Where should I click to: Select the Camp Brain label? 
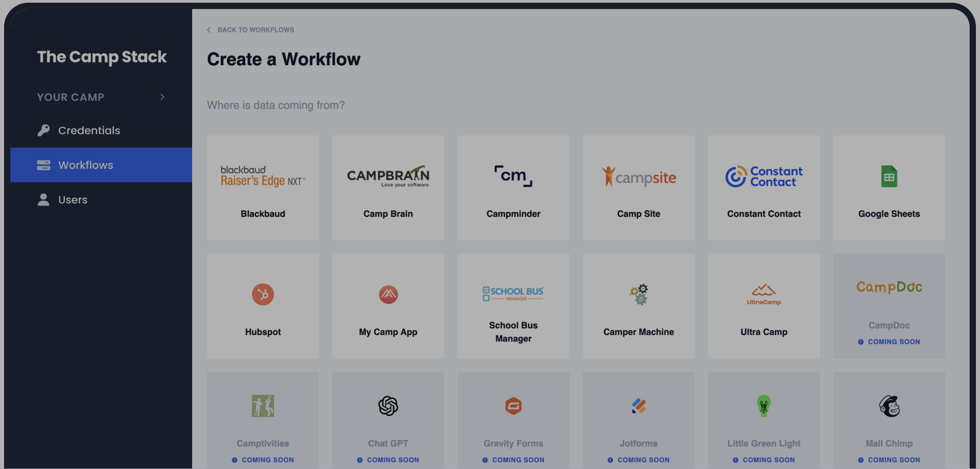coord(388,214)
